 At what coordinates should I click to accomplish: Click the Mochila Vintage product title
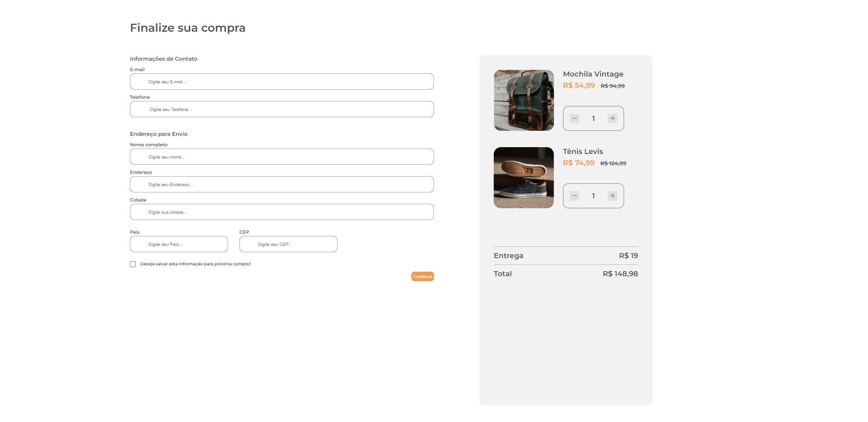(593, 74)
